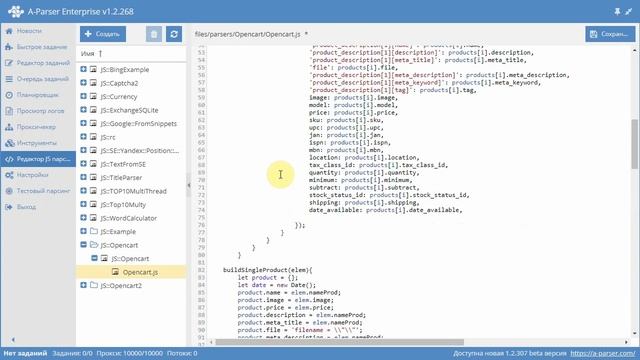Expand the JS::Google::FromSnippets node
The height and width of the screenshot is (360, 640).
pyautogui.click(x=83, y=123)
